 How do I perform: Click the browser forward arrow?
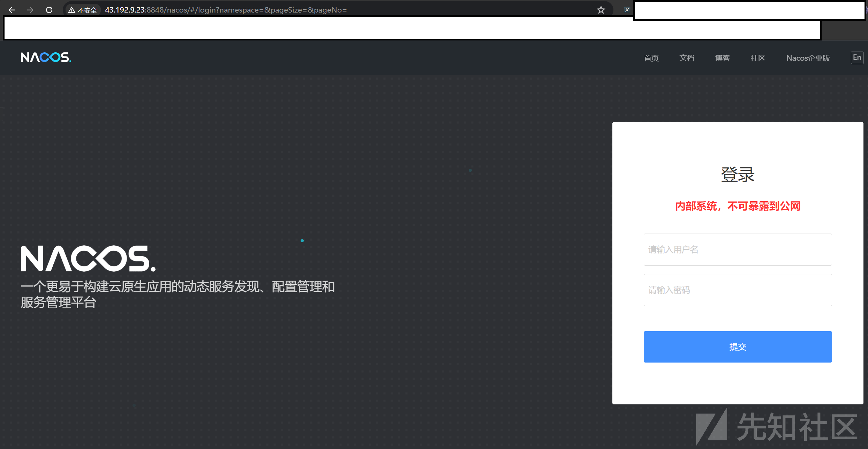pos(30,10)
